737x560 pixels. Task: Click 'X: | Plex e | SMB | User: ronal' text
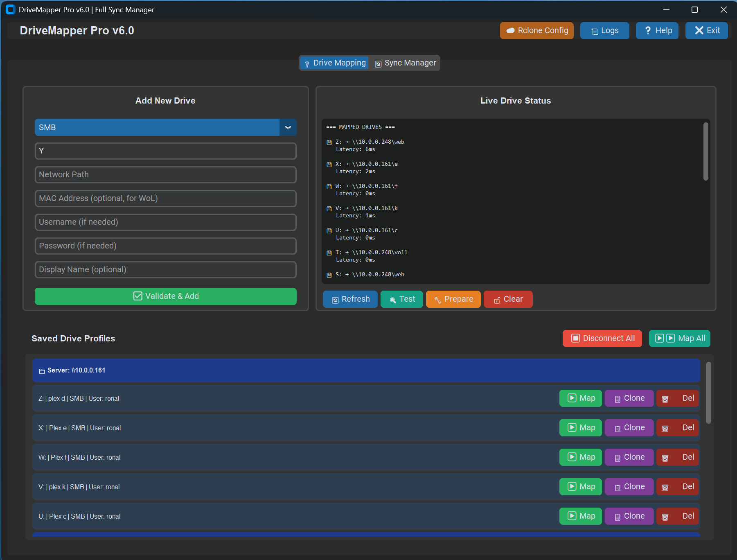(80, 428)
